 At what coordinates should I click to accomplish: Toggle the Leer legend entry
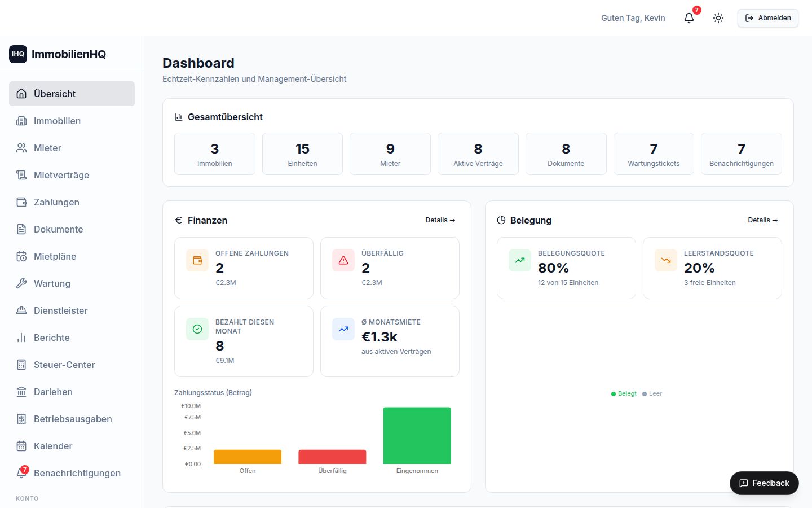[x=652, y=394]
